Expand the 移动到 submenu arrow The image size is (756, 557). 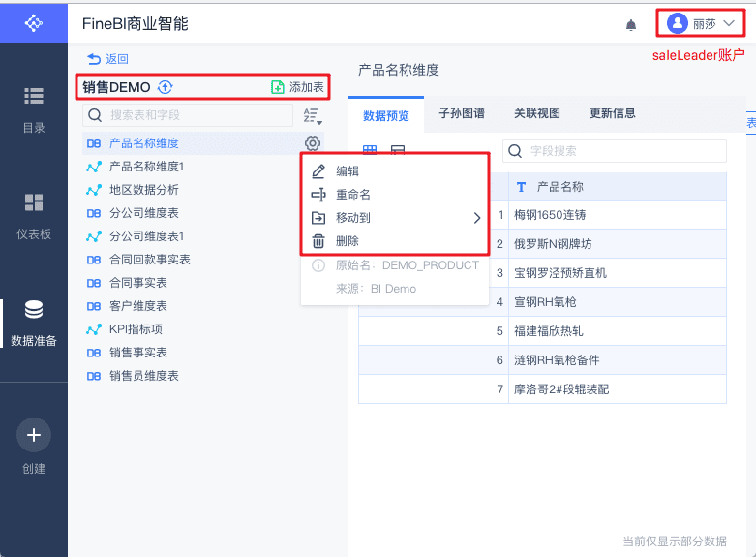(x=477, y=218)
